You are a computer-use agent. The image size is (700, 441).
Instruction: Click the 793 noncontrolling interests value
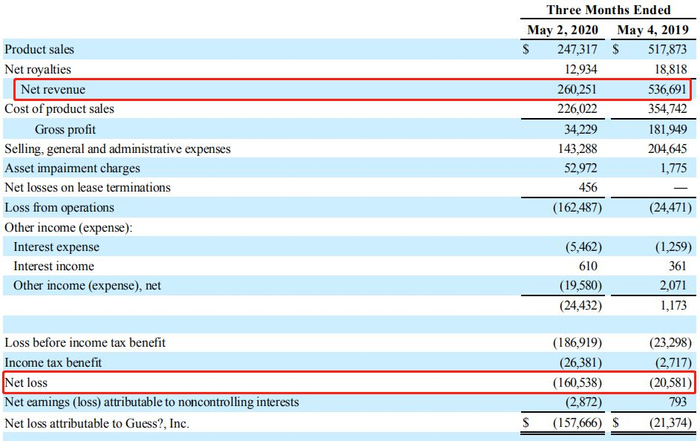click(678, 402)
